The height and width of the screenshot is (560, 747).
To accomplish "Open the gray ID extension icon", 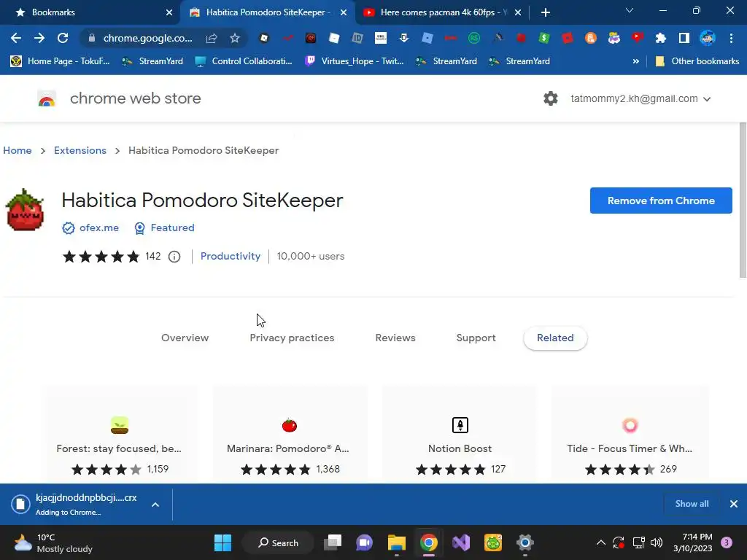I will tap(357, 38).
